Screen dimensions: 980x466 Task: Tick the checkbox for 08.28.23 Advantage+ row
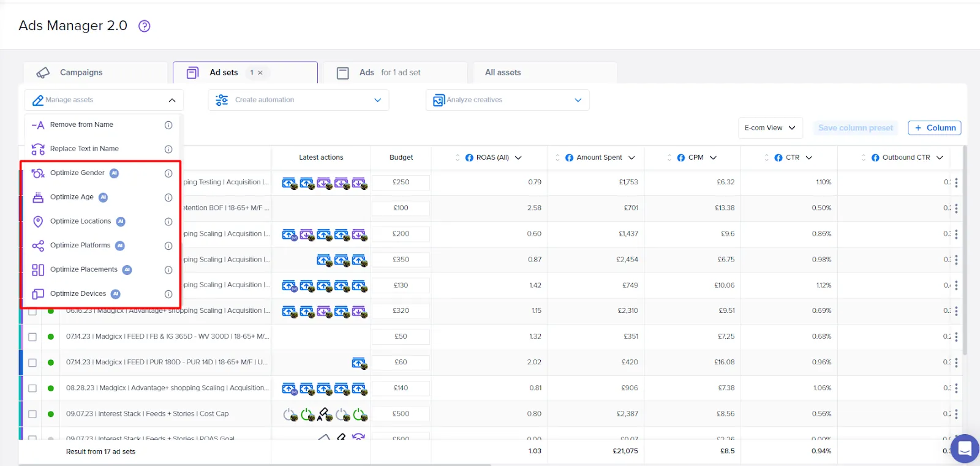point(32,388)
